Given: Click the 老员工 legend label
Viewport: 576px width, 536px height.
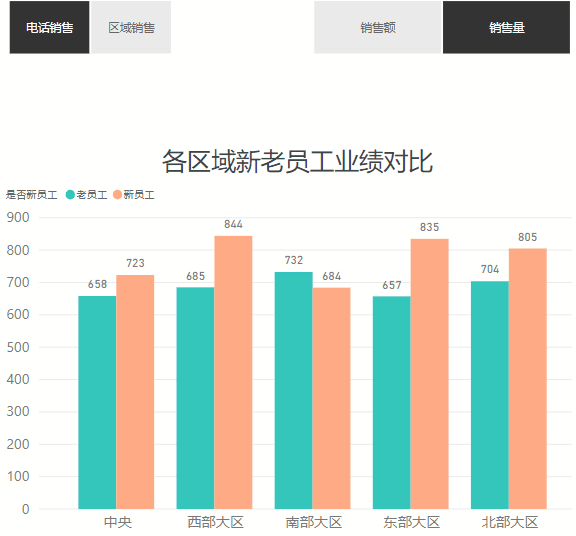Looking at the screenshot, I should click(x=92, y=195).
